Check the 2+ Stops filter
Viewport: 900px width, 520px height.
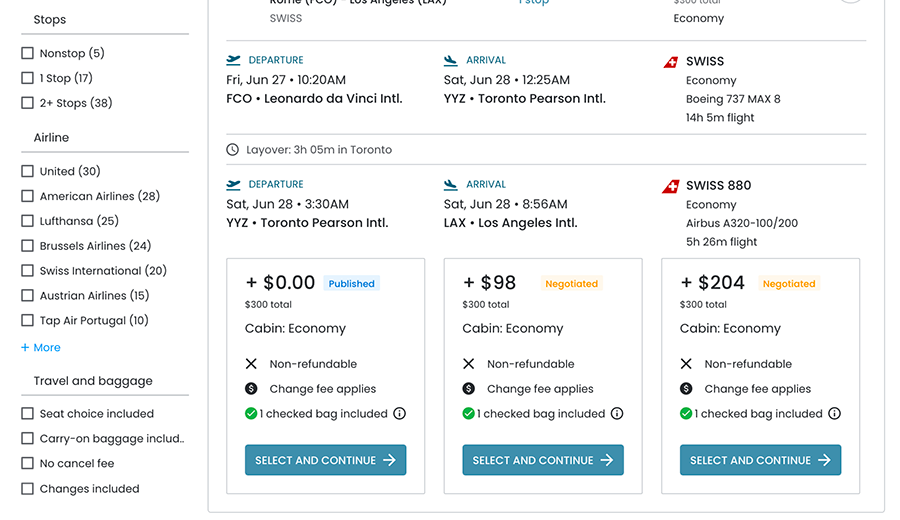[x=28, y=103]
